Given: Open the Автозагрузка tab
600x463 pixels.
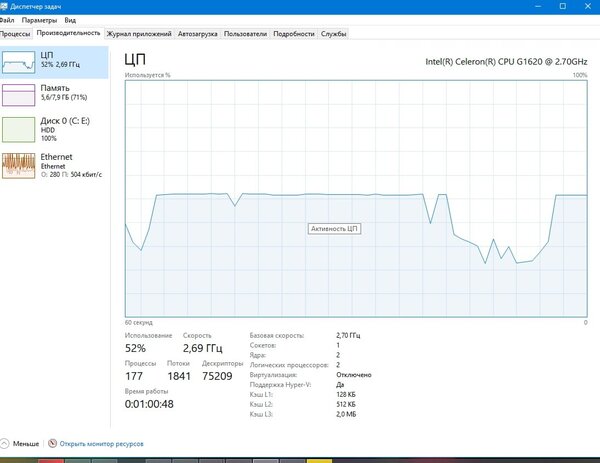Looking at the screenshot, I should (197, 34).
